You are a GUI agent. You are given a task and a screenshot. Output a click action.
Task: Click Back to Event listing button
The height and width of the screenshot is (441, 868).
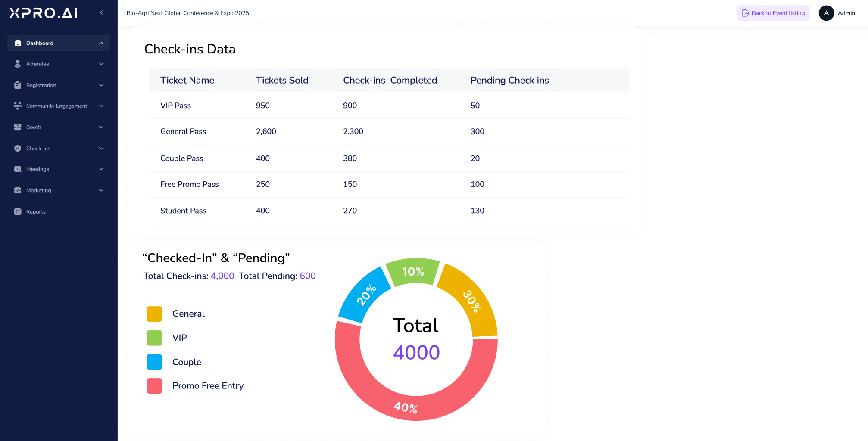(773, 13)
